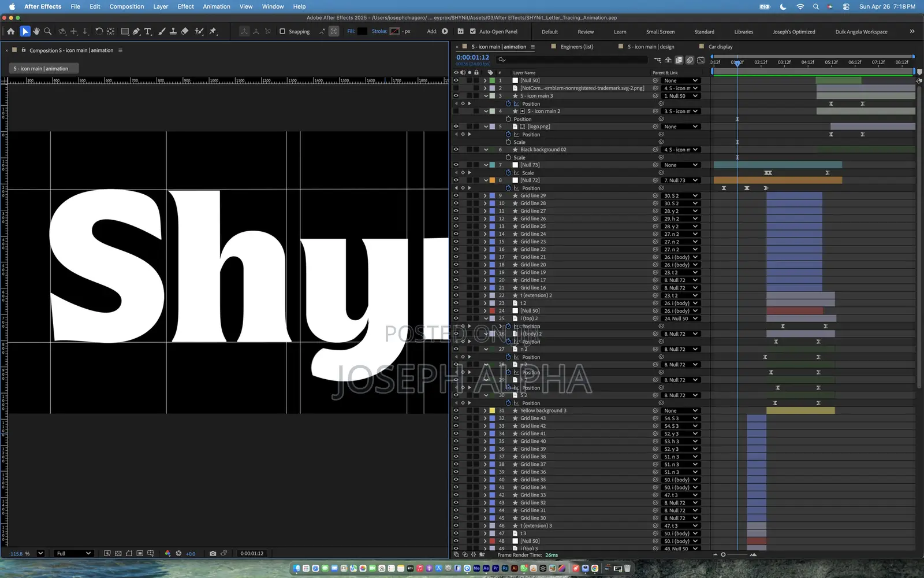Toggle the shy layers icon in timeline
The width and height of the screenshot is (924, 578).
pyautogui.click(x=668, y=60)
